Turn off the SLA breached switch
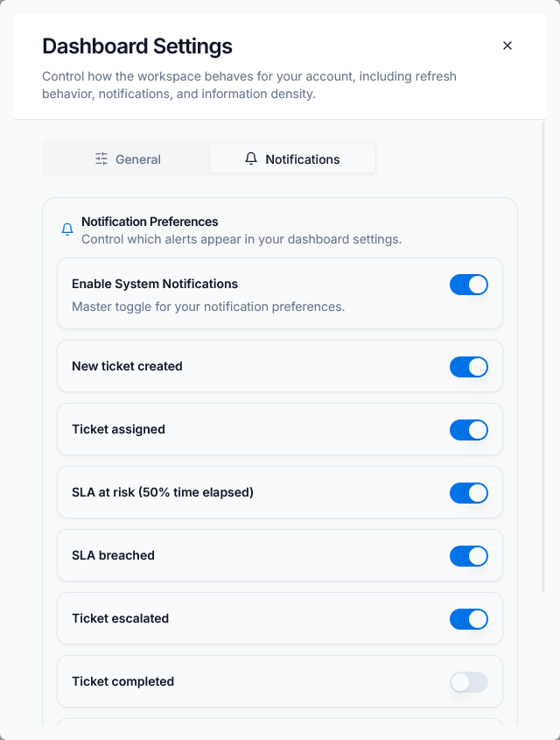Screen dimensions: 560x740 tap(469, 555)
